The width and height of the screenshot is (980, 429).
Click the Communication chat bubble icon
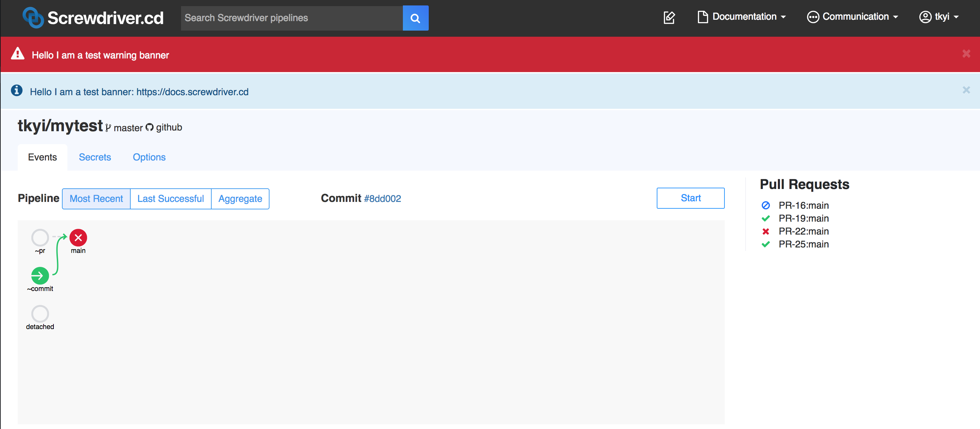coord(813,17)
